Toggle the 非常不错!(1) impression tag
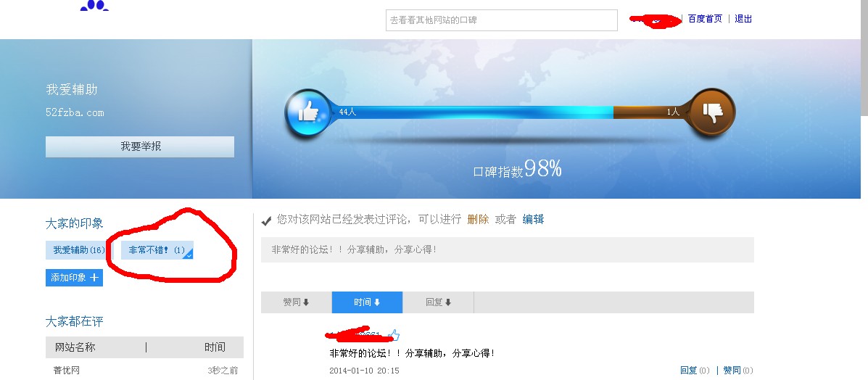 click(x=157, y=249)
